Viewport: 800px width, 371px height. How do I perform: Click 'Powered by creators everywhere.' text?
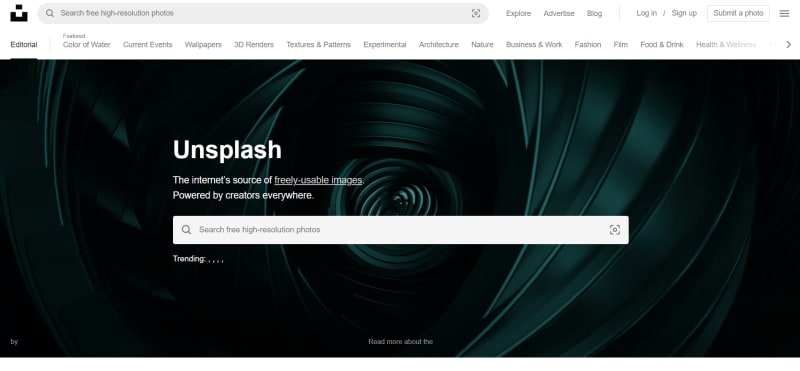point(243,195)
